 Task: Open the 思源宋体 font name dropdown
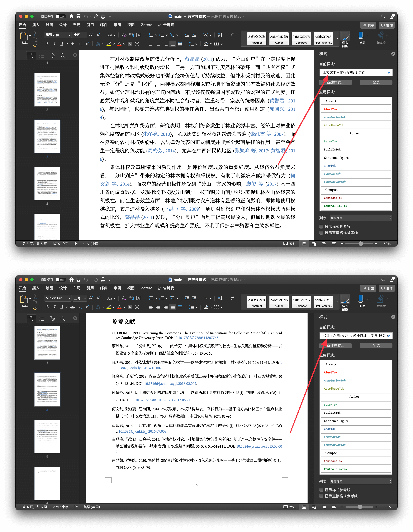point(69,35)
